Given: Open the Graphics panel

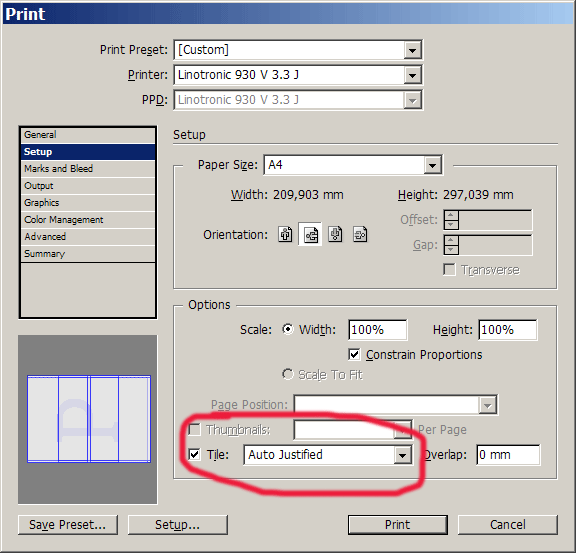Looking at the screenshot, I should coord(88,202).
